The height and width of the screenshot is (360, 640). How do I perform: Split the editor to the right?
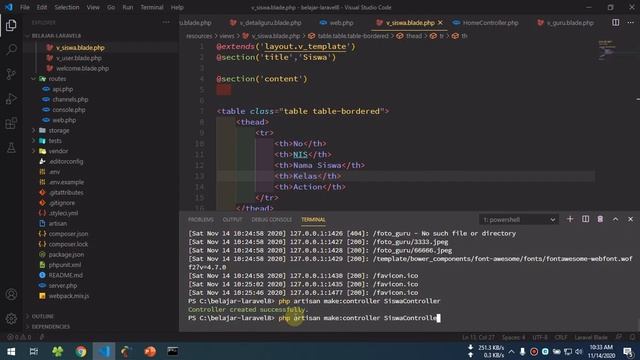click(x=616, y=23)
